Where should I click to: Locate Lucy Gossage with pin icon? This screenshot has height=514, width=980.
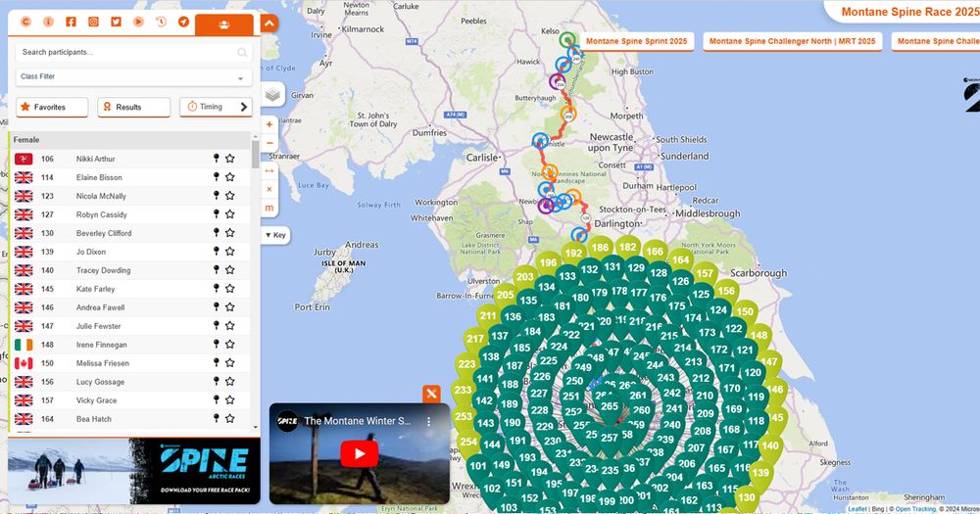[x=217, y=382]
